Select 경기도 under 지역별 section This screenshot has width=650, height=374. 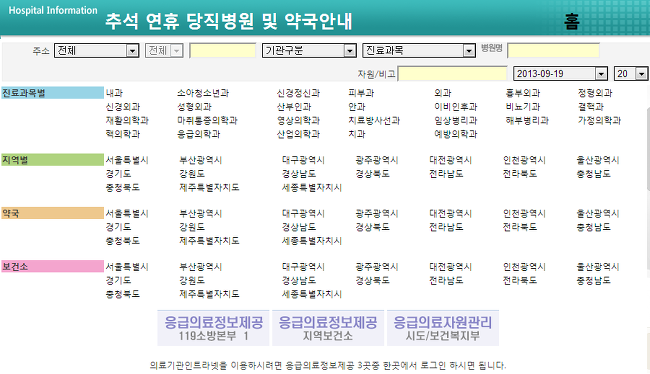point(118,174)
